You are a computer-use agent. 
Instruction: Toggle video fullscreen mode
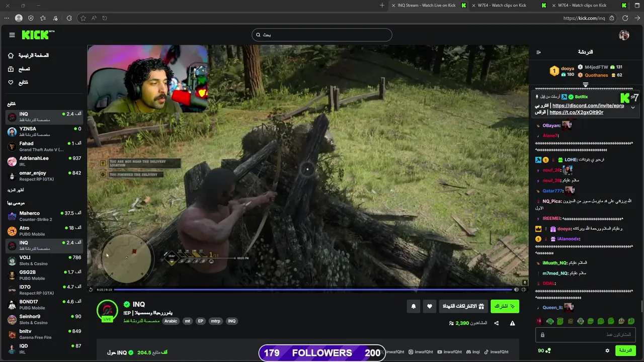click(x=524, y=290)
